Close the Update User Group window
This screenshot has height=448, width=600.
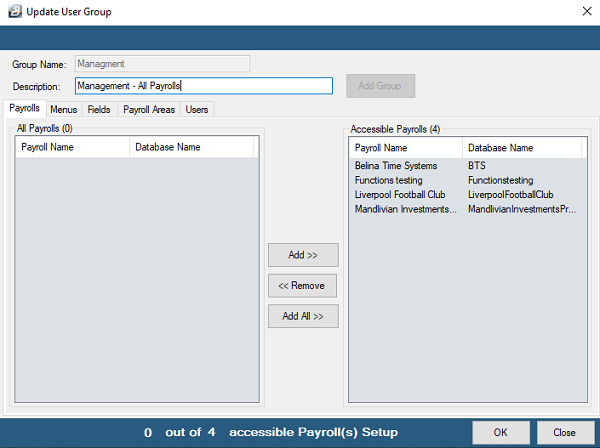click(587, 11)
